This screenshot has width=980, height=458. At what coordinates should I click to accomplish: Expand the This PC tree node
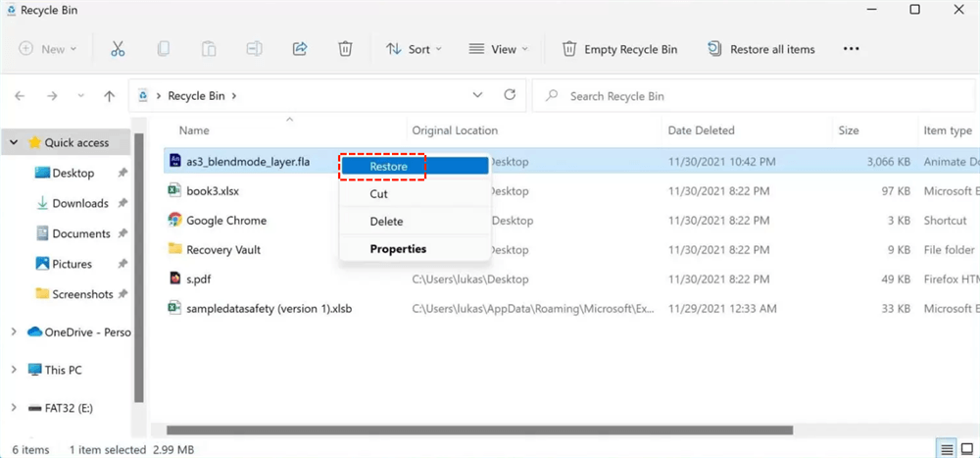coord(14,370)
